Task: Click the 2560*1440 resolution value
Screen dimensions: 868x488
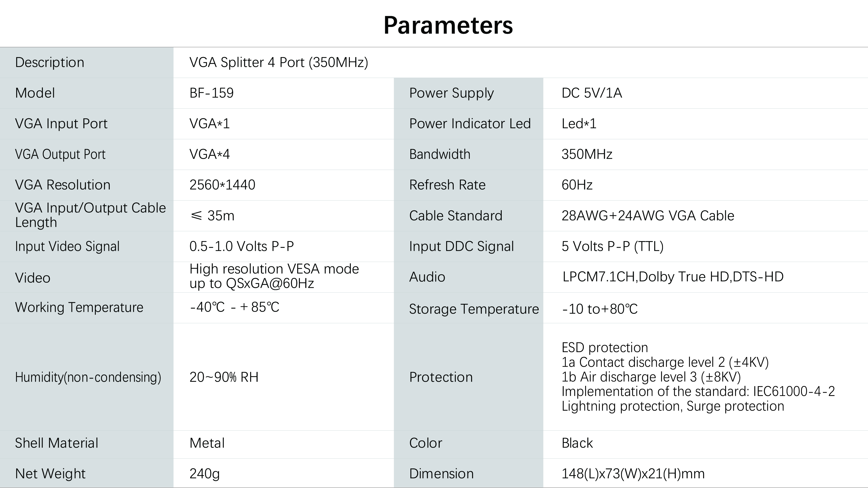Action: point(222,185)
